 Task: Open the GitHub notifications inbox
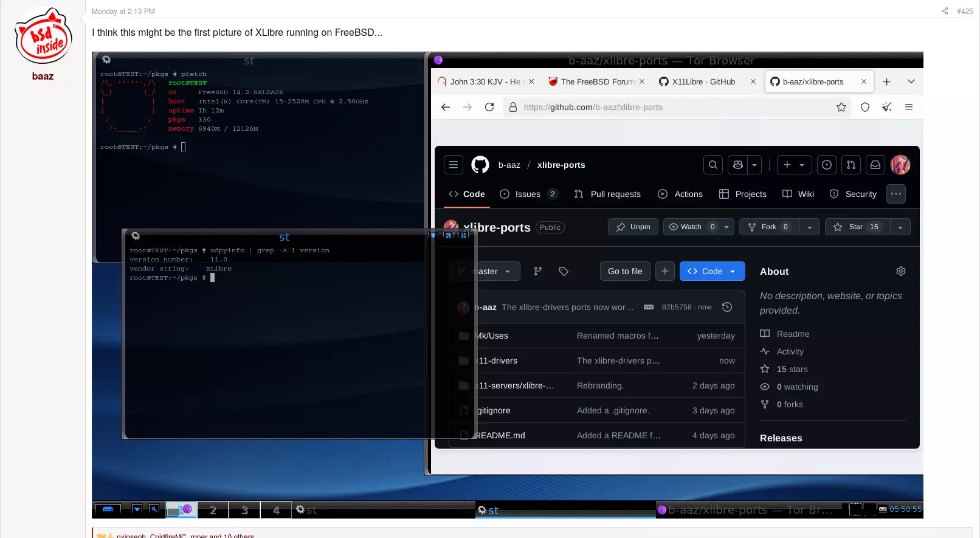pyautogui.click(x=875, y=165)
